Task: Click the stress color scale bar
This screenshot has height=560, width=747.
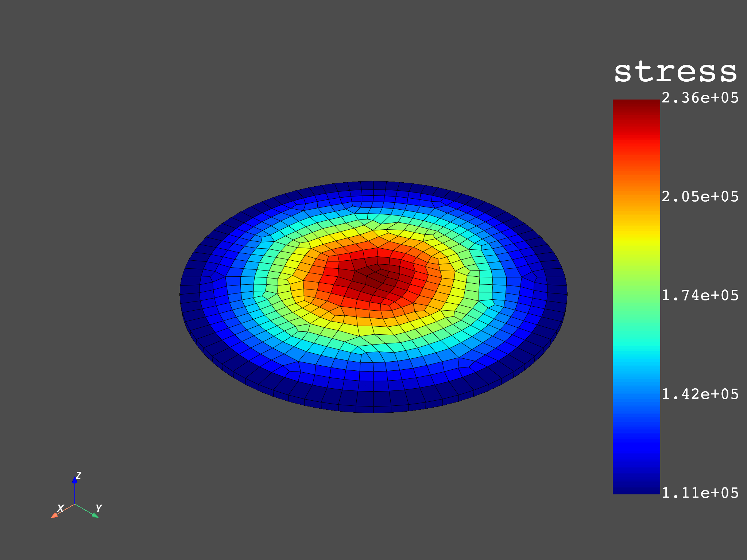Action: pyautogui.click(x=636, y=297)
